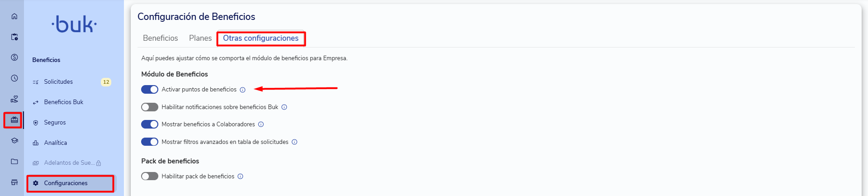The height and width of the screenshot is (196, 868).
Task: Click the store icon at the rail bottom
Action: (14, 182)
